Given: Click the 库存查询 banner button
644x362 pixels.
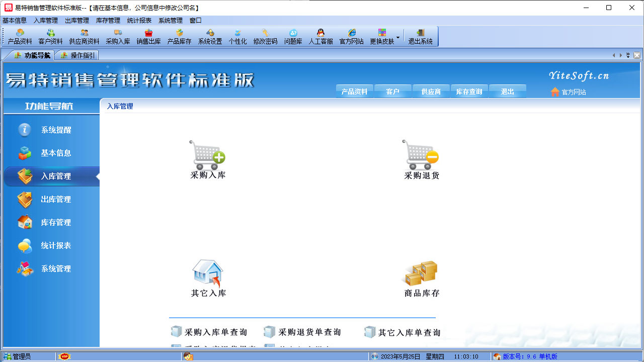Looking at the screenshot, I should coord(469,92).
